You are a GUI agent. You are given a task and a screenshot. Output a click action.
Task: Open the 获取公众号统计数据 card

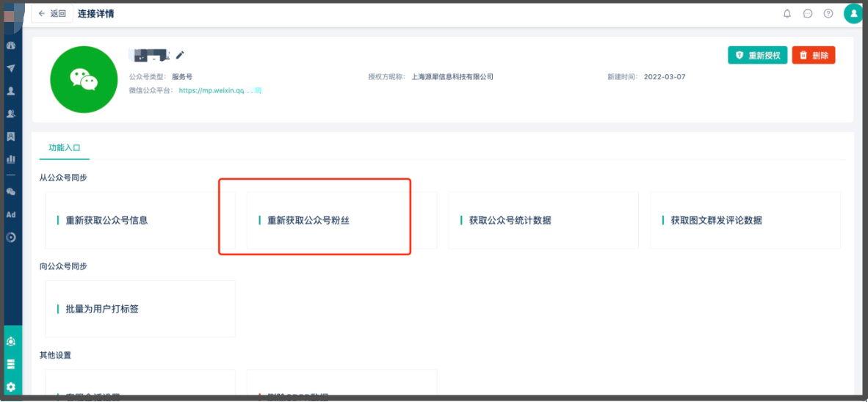point(543,220)
